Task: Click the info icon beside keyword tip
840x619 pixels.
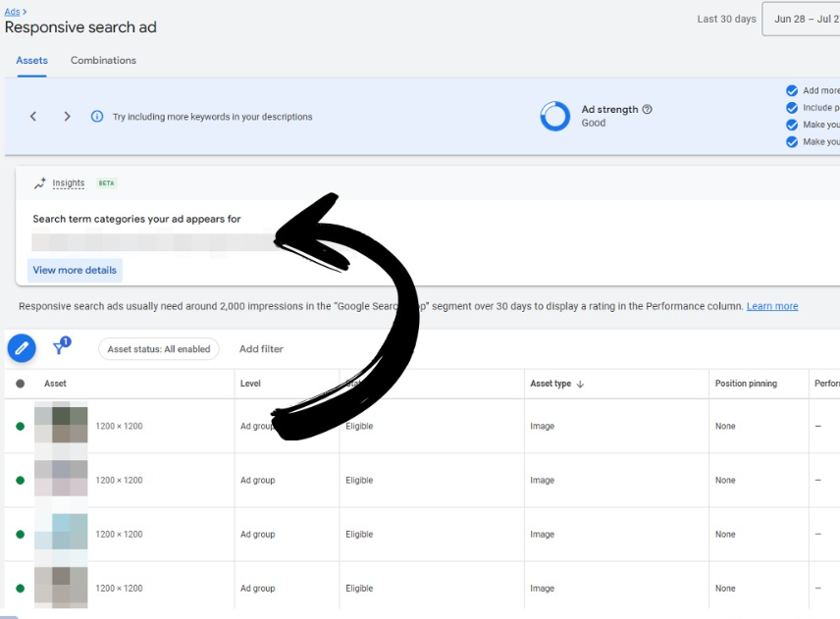Action: click(x=97, y=117)
